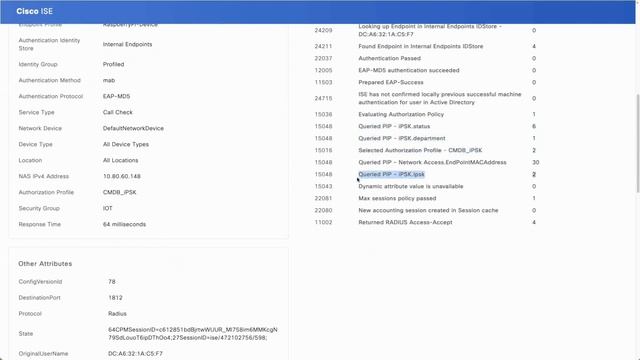The height and width of the screenshot is (360, 640).
Task: Click the 'Response Time' field label
Action: click(x=40, y=224)
